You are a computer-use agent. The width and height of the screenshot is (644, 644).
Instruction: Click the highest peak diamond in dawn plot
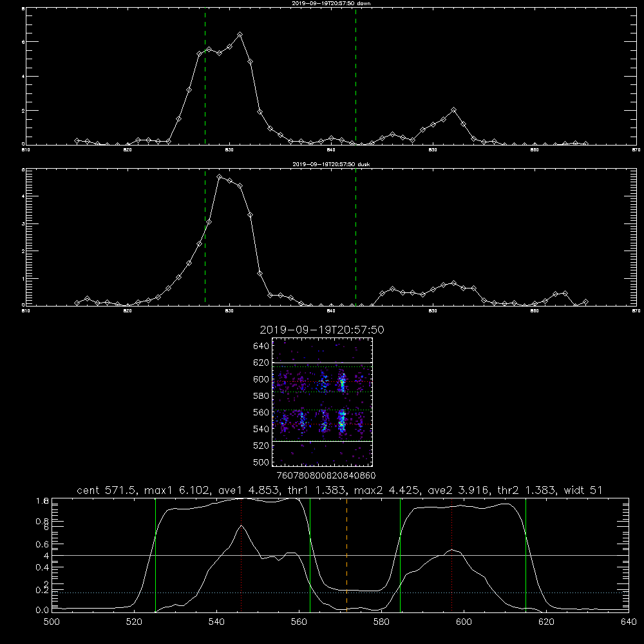[240, 35]
